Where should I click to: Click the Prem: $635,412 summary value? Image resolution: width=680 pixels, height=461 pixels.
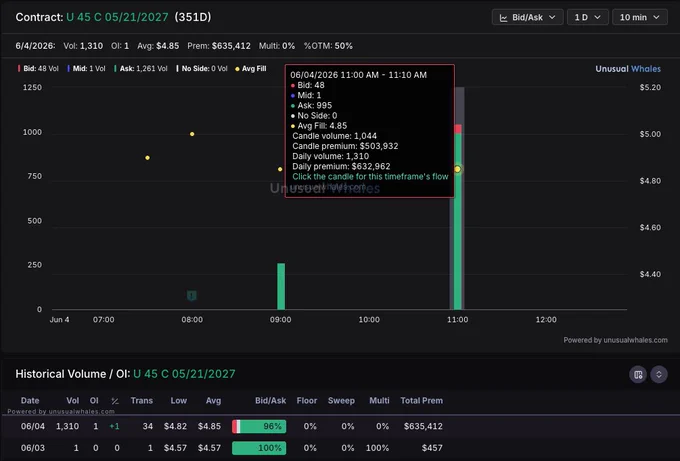pos(219,46)
